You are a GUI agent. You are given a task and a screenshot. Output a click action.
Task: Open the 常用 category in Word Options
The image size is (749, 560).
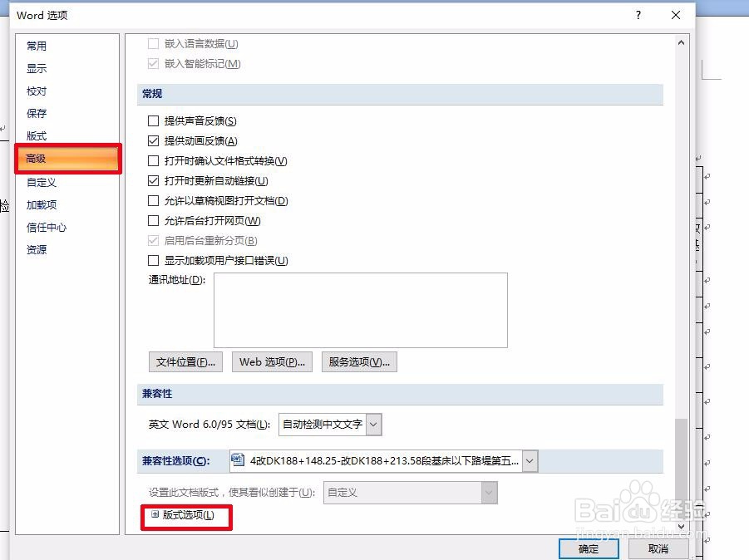(37, 46)
